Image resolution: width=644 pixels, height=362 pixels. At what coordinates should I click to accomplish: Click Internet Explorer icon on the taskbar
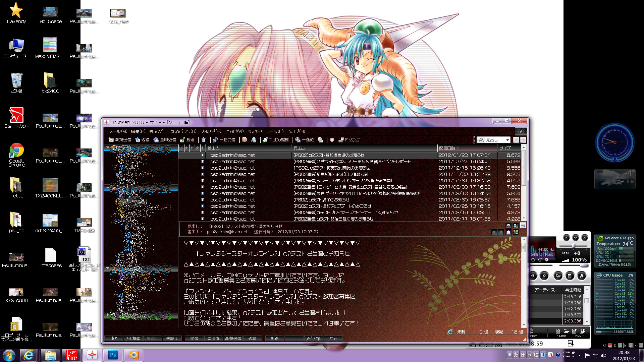click(x=29, y=355)
